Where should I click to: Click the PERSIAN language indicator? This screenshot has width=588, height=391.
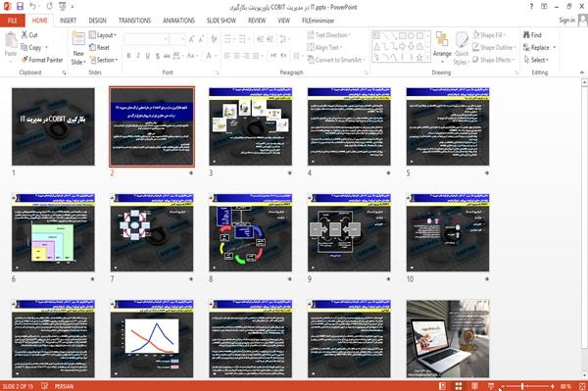(64, 386)
